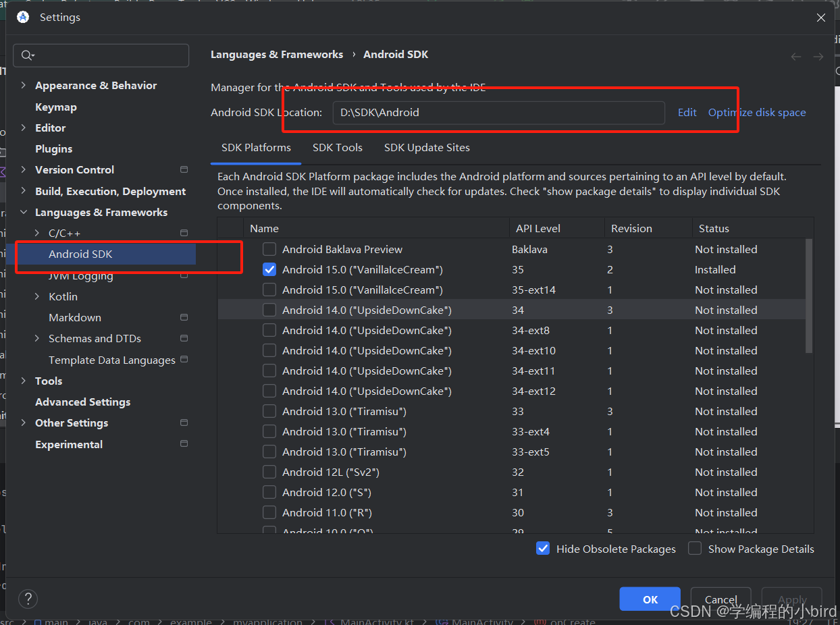
Task: Check Android Baklava Preview checkbox
Action: [x=269, y=249]
